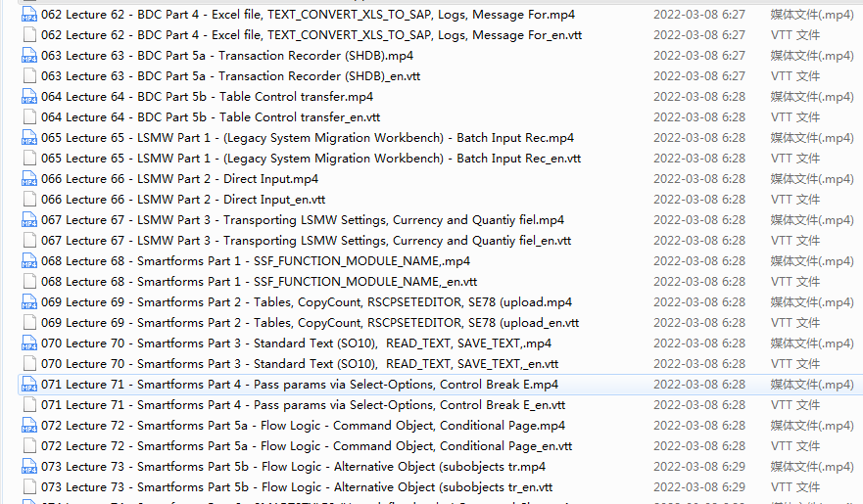Select 073 Alternative Object (subobjects tr.mp4 name

click(293, 467)
